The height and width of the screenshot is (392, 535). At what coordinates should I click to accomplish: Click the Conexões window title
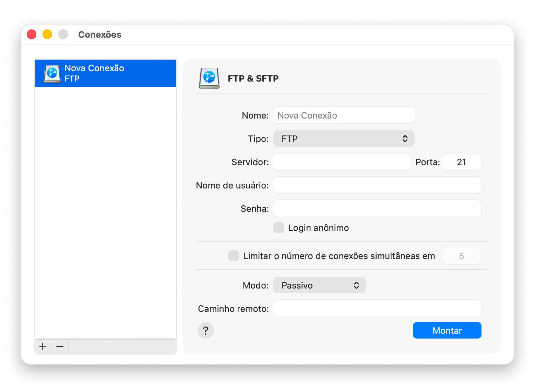click(100, 35)
